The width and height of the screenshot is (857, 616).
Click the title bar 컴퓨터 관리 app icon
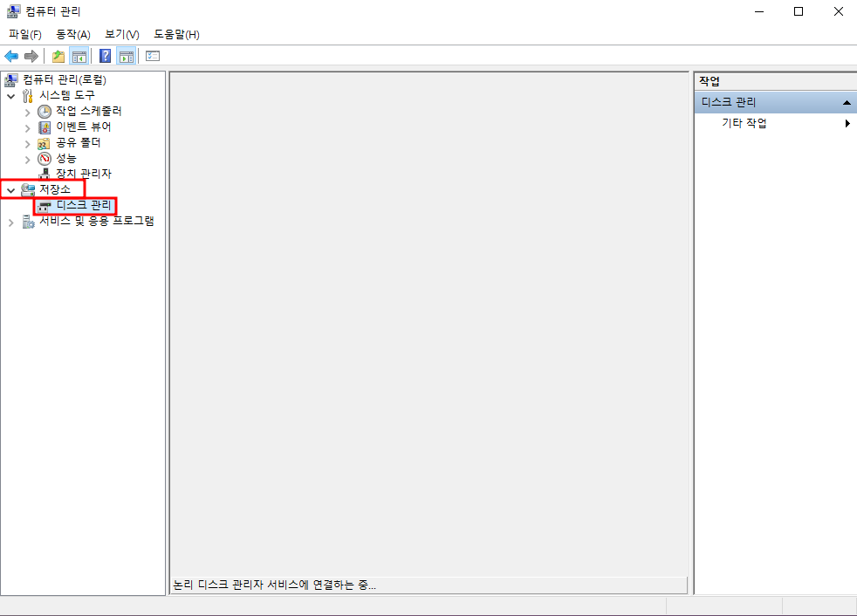13,11
